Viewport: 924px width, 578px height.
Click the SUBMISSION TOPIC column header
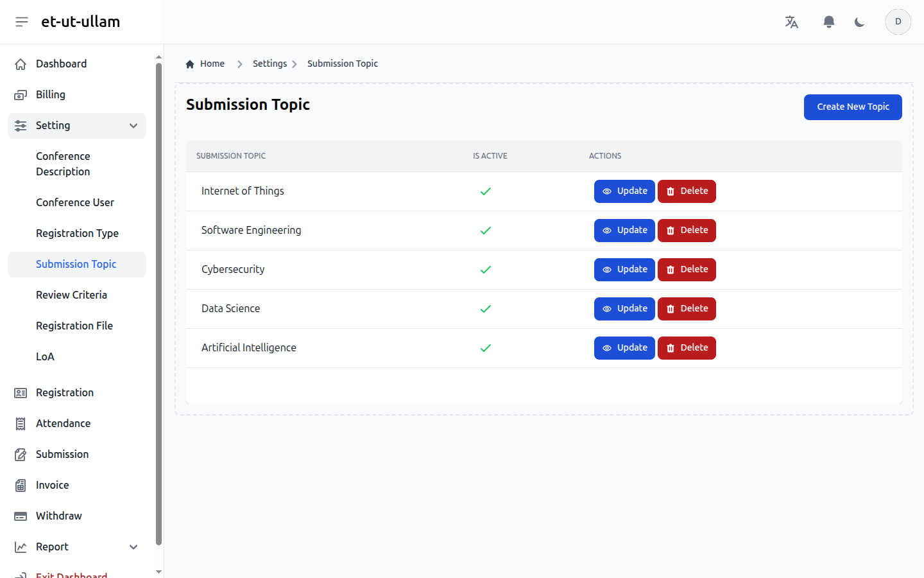pos(231,156)
